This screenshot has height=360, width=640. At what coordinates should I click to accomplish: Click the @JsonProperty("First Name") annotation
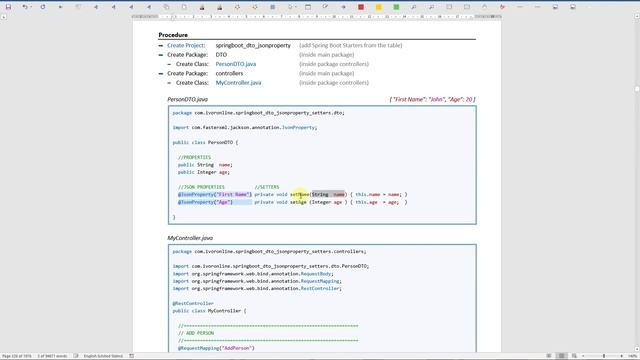coord(215,194)
